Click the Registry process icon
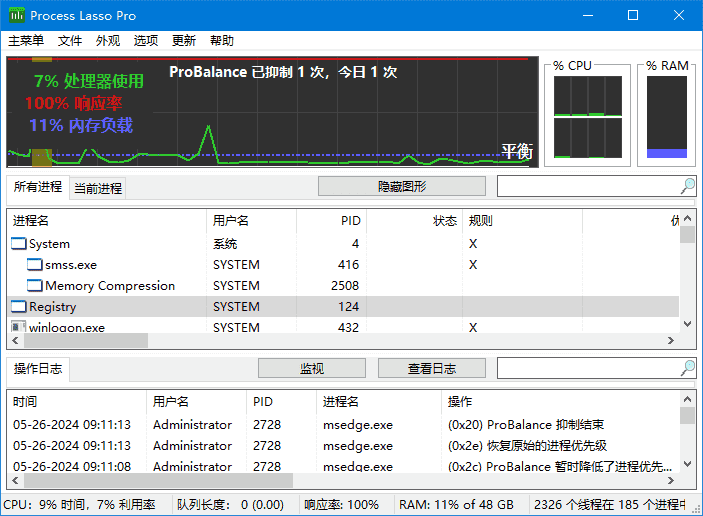 coord(19,307)
